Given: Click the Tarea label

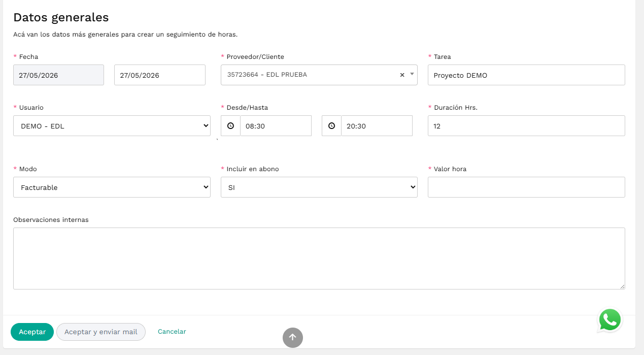Looking at the screenshot, I should pyautogui.click(x=443, y=57).
